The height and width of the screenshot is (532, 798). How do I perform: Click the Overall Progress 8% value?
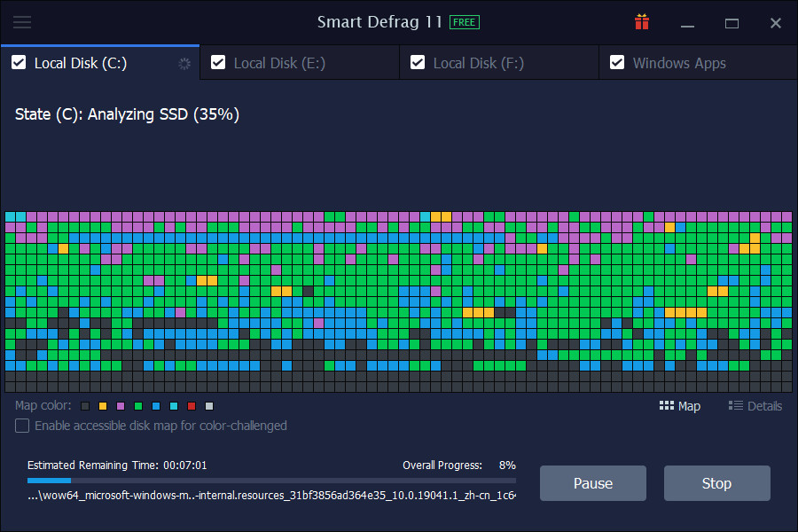point(507,465)
